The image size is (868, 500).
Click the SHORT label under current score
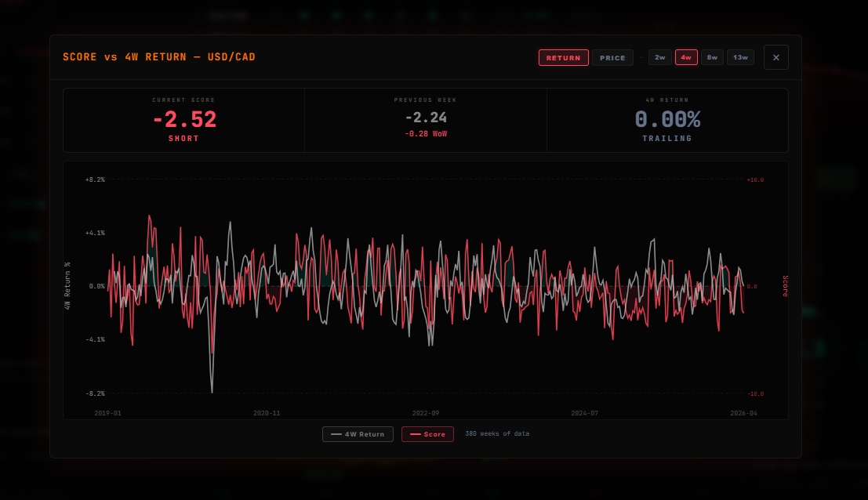coord(183,139)
